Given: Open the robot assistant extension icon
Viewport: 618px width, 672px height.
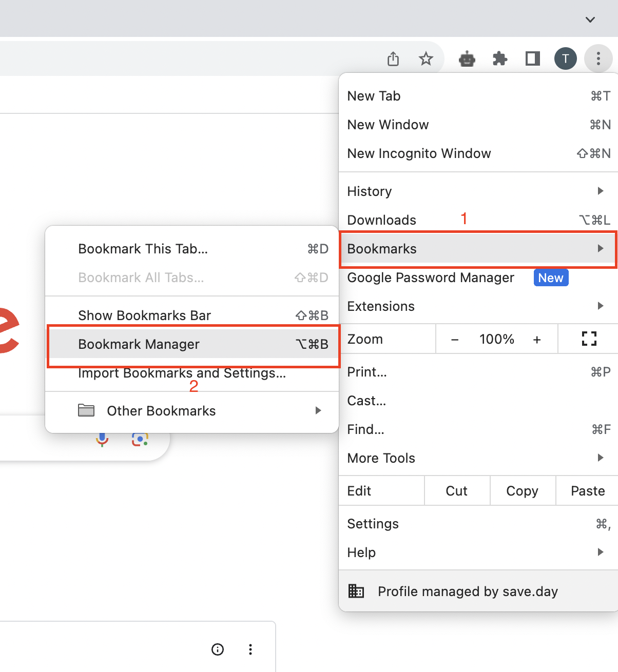Looking at the screenshot, I should tap(467, 58).
